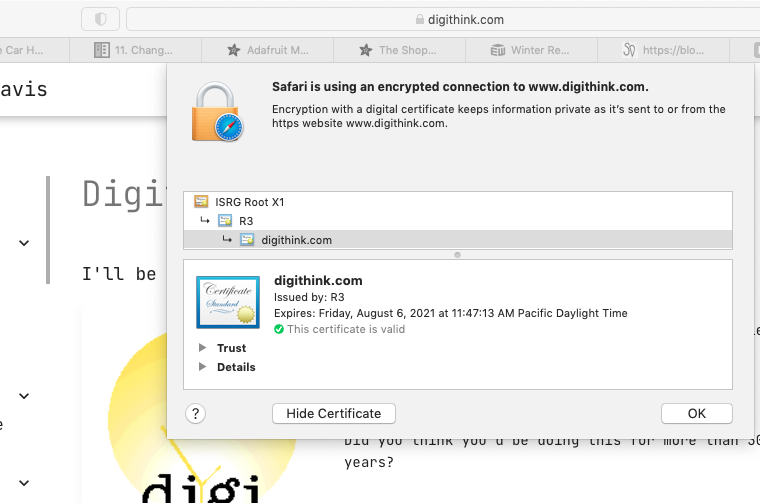The height and width of the screenshot is (503, 760).
Task: Click star favicon on Adafruit tab
Action: pos(234,50)
